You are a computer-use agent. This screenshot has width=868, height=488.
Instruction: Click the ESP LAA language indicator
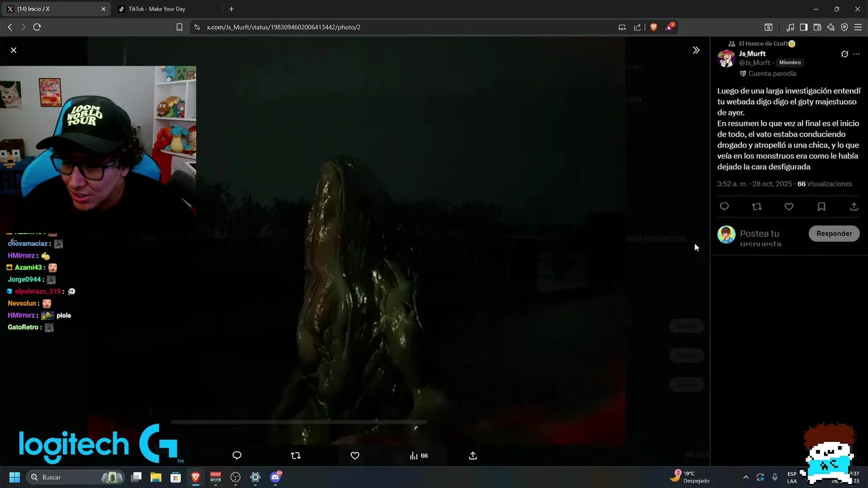click(x=792, y=477)
